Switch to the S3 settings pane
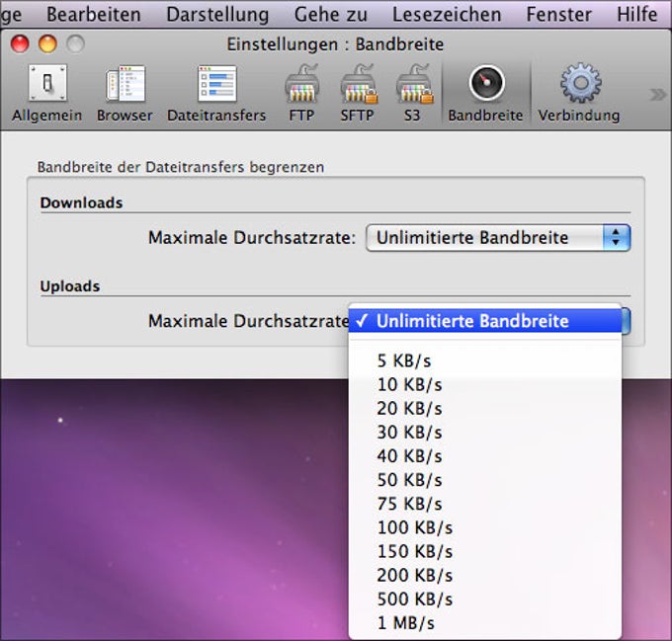The width and height of the screenshot is (672, 641). (413, 94)
